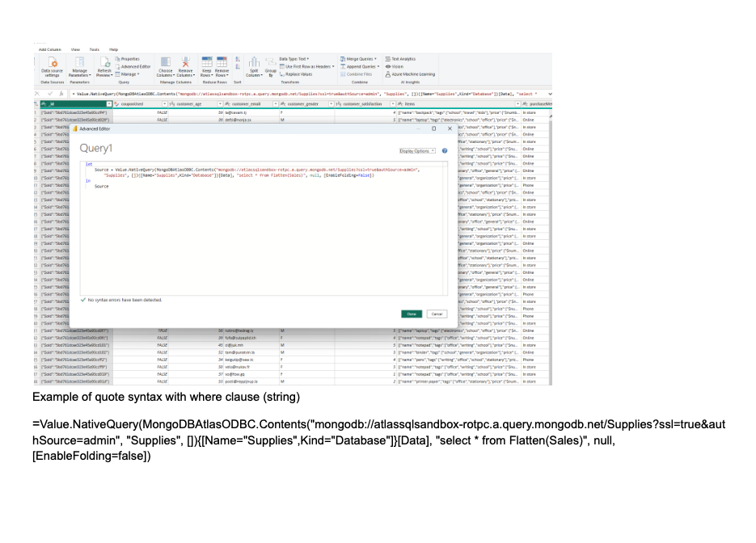Open the View ribbon tab
The width and height of the screenshot is (756, 543).
click(75, 49)
